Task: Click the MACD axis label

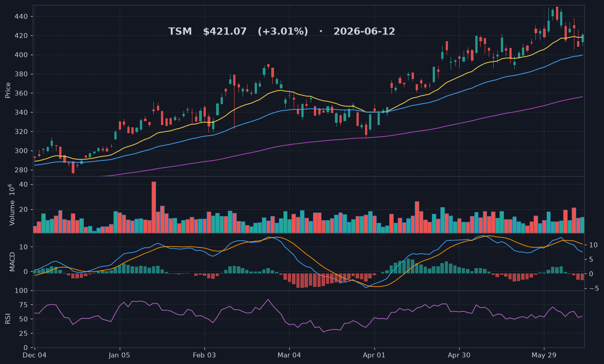Action: tap(12, 261)
